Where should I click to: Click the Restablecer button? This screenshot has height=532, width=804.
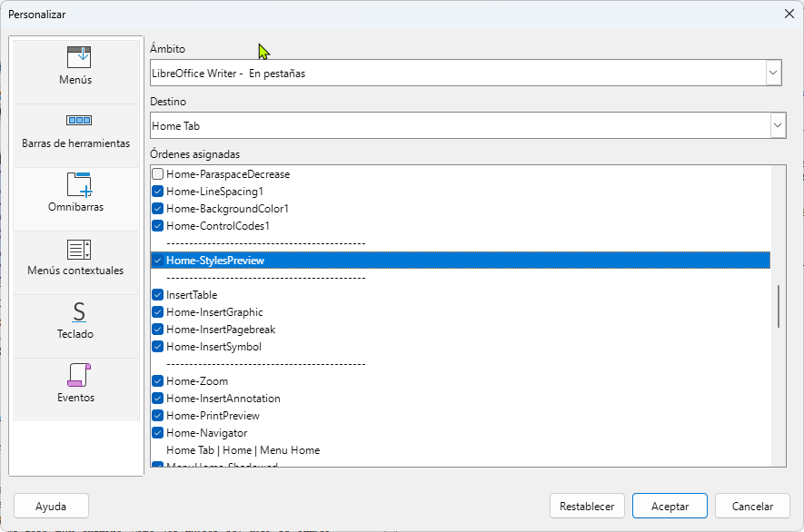587,506
